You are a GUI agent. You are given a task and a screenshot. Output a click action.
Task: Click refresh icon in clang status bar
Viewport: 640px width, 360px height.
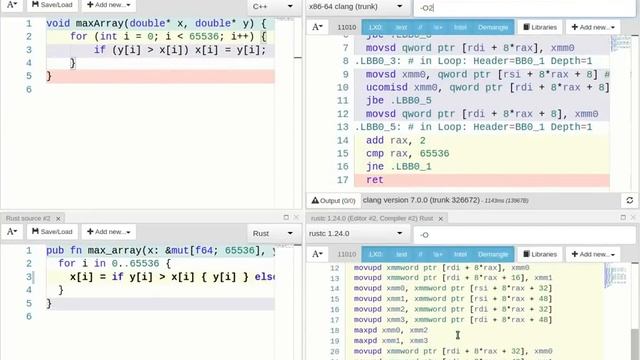629,200
